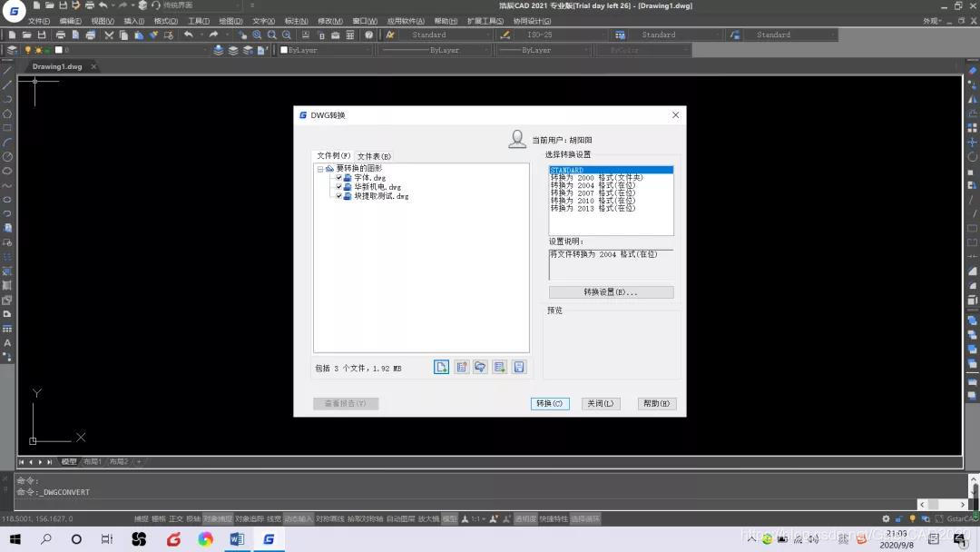Click the New file icon in the standard toolbar
Image resolution: width=980 pixels, height=552 pixels.
12,35
